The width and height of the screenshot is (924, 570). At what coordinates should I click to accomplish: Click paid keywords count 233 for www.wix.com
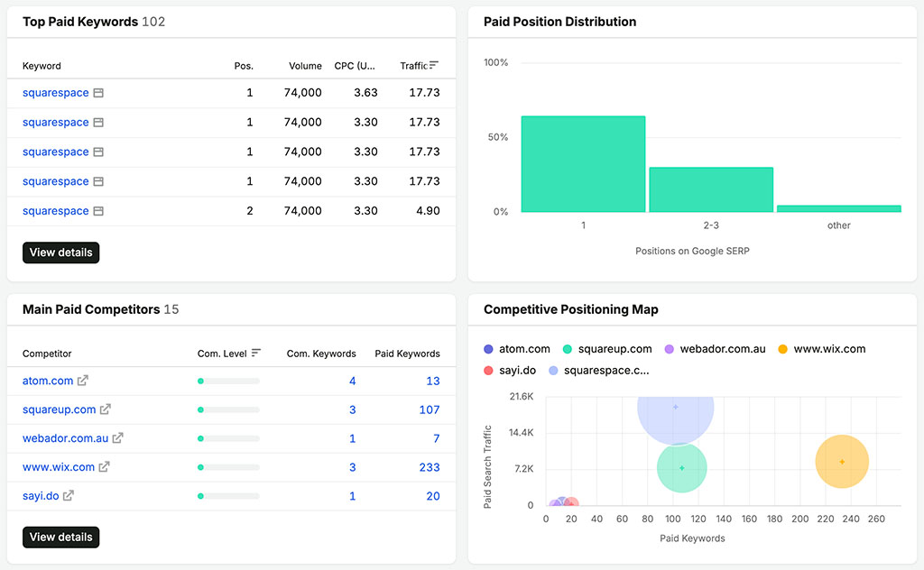point(430,467)
